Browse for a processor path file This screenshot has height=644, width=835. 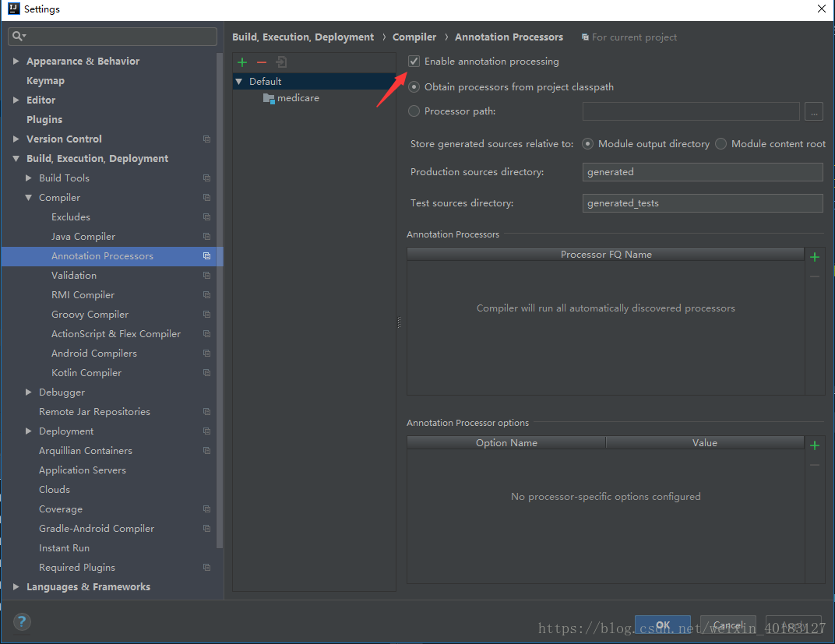pos(813,111)
